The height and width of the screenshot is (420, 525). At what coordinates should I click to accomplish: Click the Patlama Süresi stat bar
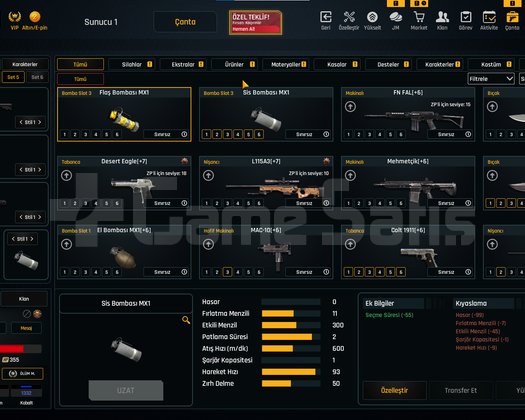291,337
